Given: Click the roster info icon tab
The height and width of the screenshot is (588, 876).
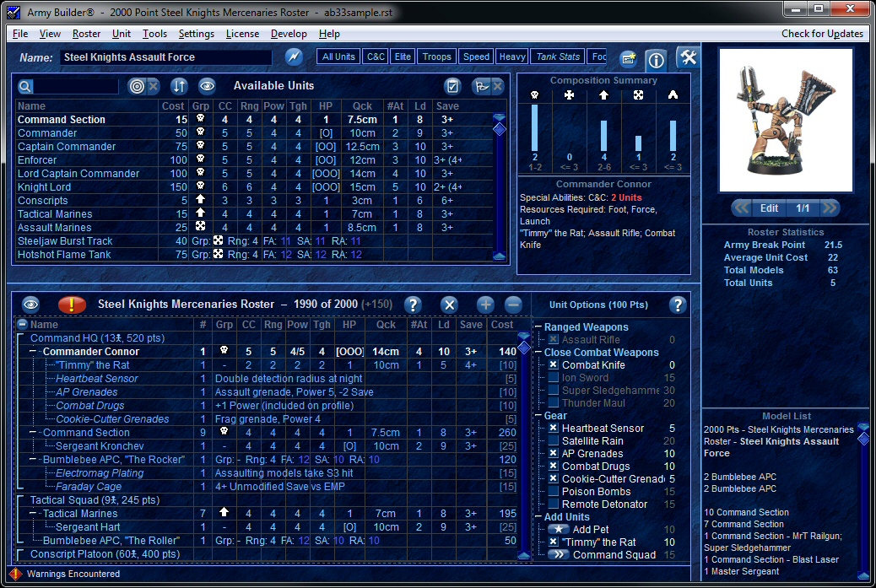Looking at the screenshot, I should click(657, 60).
